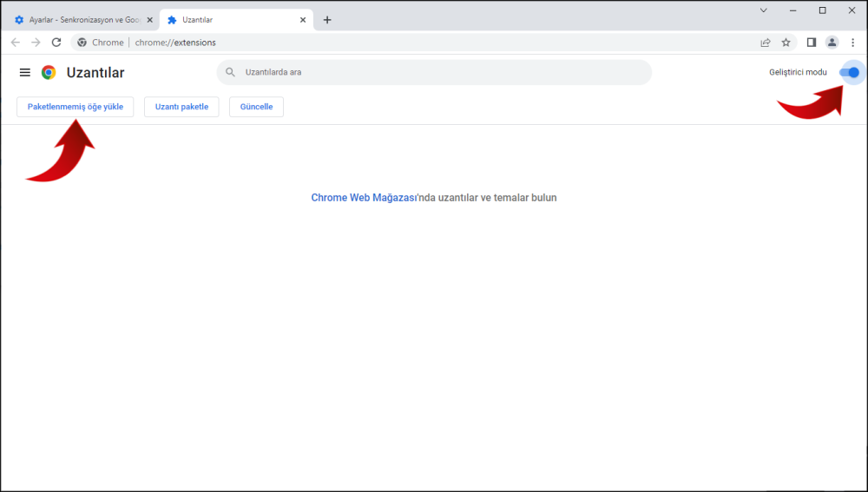Image resolution: width=868 pixels, height=492 pixels.
Task: Open the extensions hamburger main menu
Action: pos(25,73)
